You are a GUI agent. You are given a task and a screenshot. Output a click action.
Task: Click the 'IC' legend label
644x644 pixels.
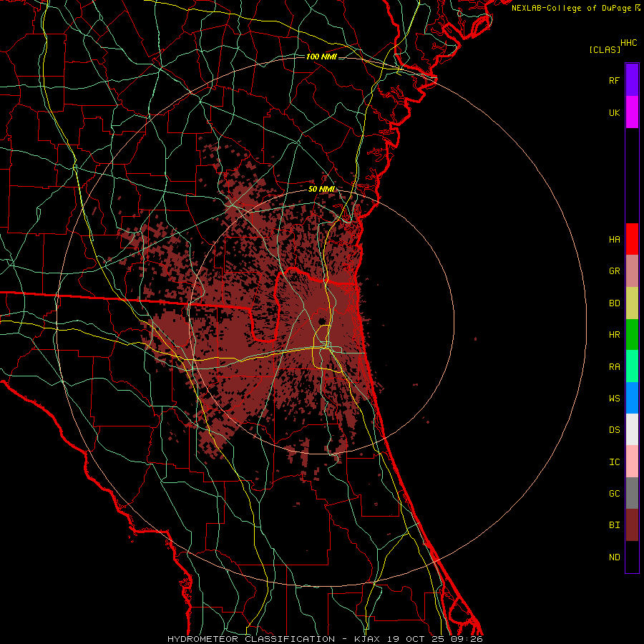click(614, 462)
